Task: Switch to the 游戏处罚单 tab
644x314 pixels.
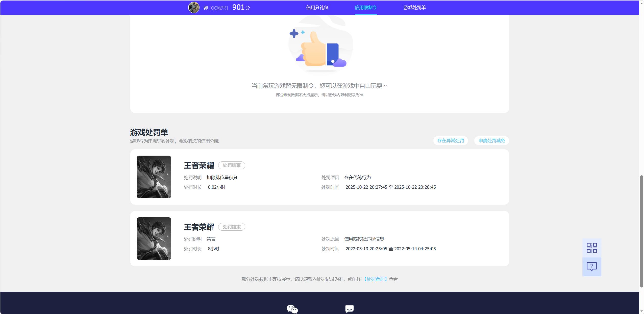Action: 414,8
